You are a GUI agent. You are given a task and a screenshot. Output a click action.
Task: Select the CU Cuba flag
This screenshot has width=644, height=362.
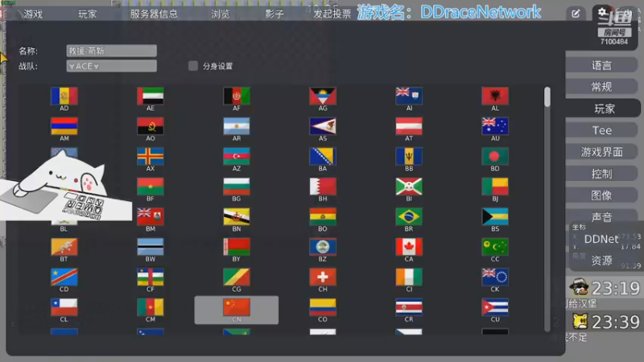coord(495,307)
